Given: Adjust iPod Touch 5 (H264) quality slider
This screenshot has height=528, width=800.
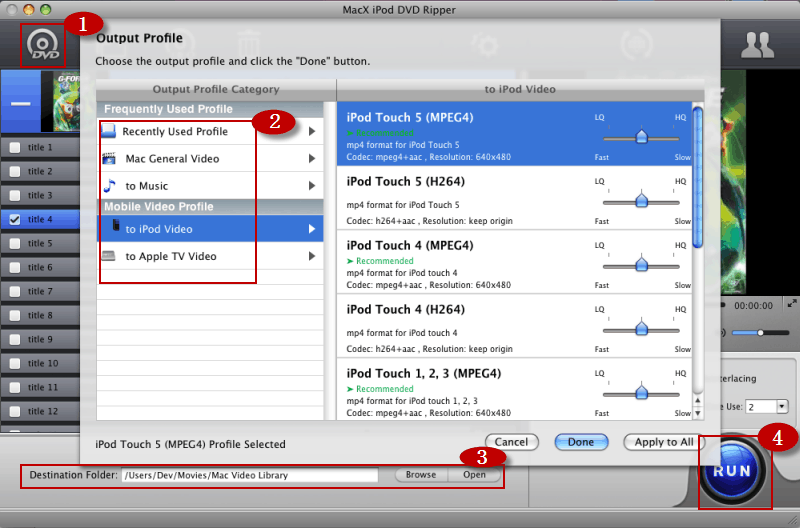Looking at the screenshot, I should coord(641,201).
